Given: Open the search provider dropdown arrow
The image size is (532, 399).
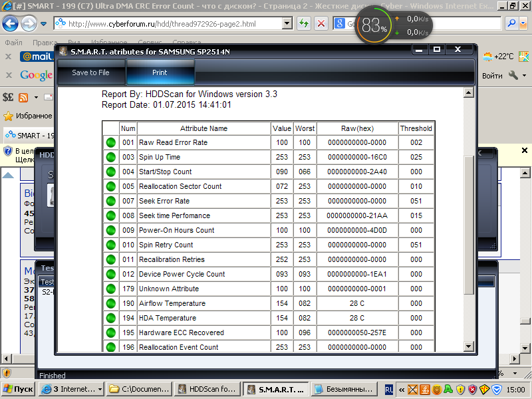Looking at the screenshot, I should click(523, 23).
